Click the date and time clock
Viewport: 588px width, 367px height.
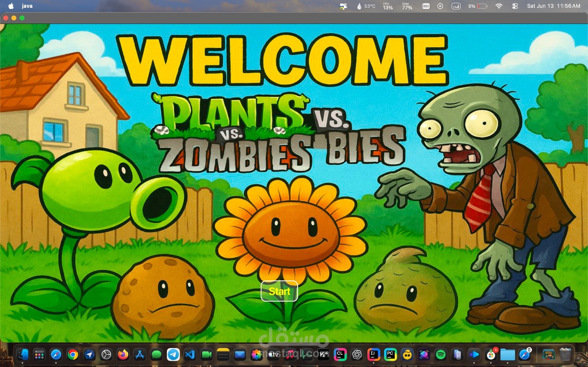click(554, 6)
